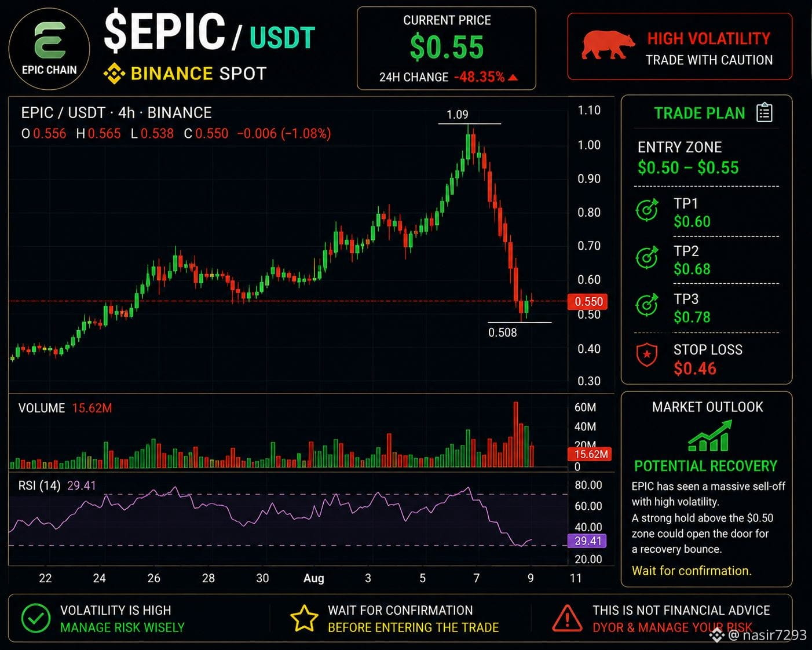
Task: Click the entry zone range $0.50 – $0.55
Action: tap(688, 168)
